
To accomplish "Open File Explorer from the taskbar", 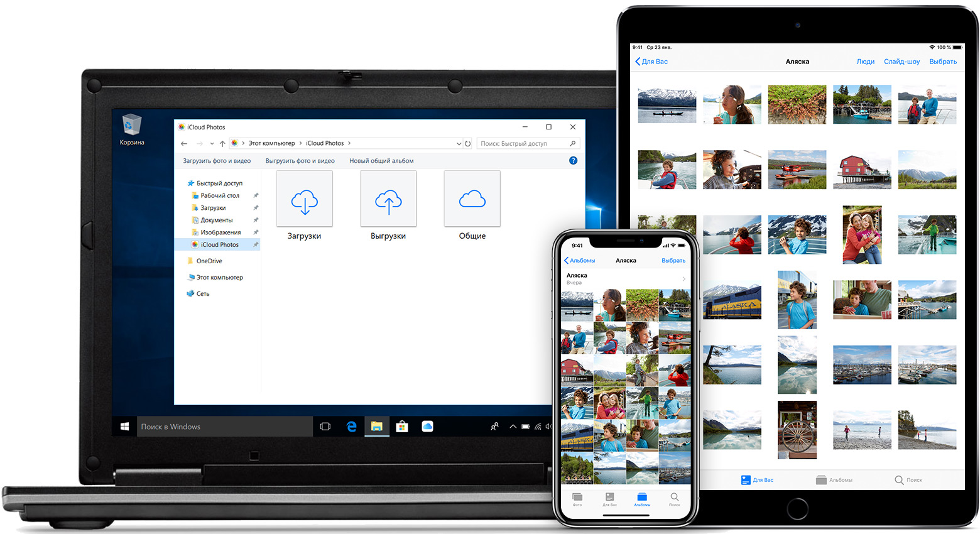I will (x=376, y=427).
